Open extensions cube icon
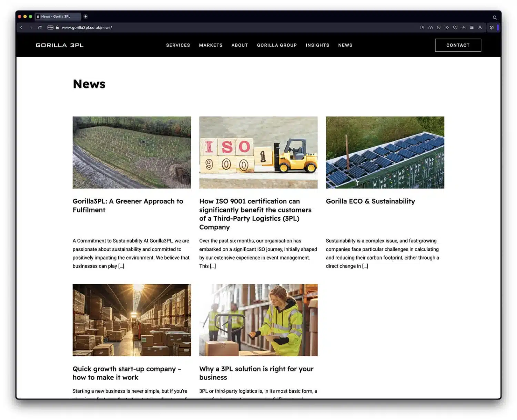517x420 pixels. pyautogui.click(x=492, y=28)
